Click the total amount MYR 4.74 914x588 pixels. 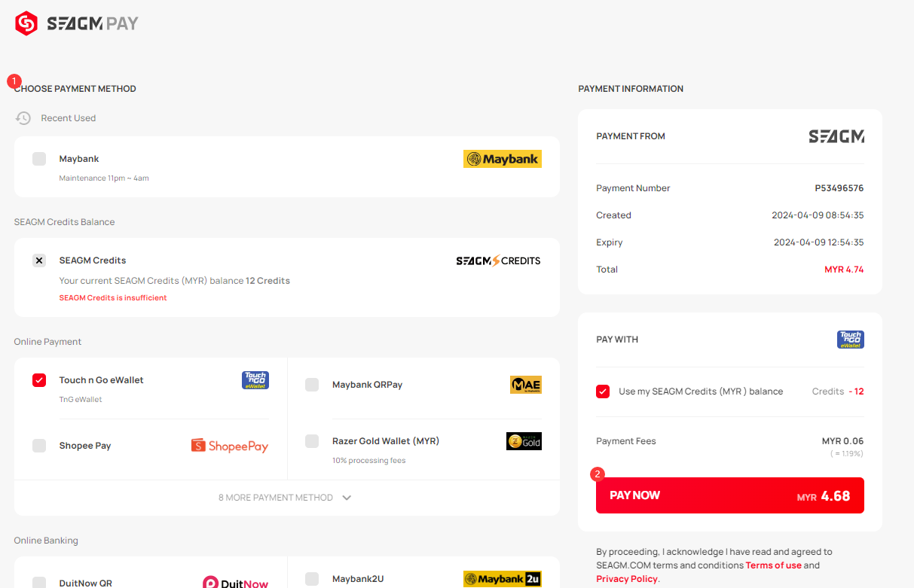tap(844, 270)
